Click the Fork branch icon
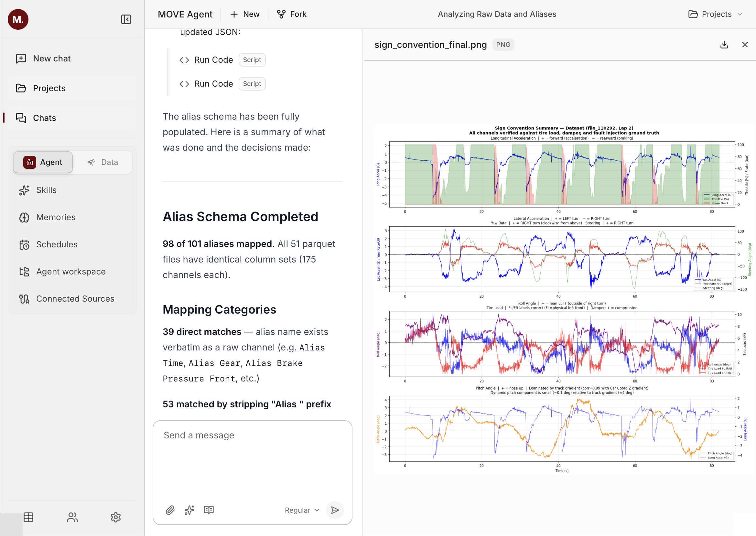 click(281, 14)
